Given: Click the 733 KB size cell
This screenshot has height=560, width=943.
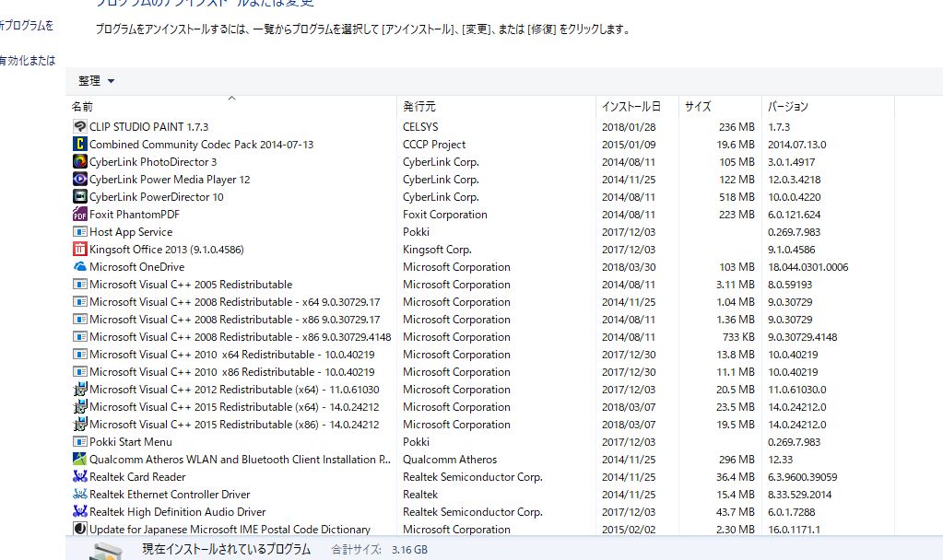Looking at the screenshot, I should [x=738, y=336].
